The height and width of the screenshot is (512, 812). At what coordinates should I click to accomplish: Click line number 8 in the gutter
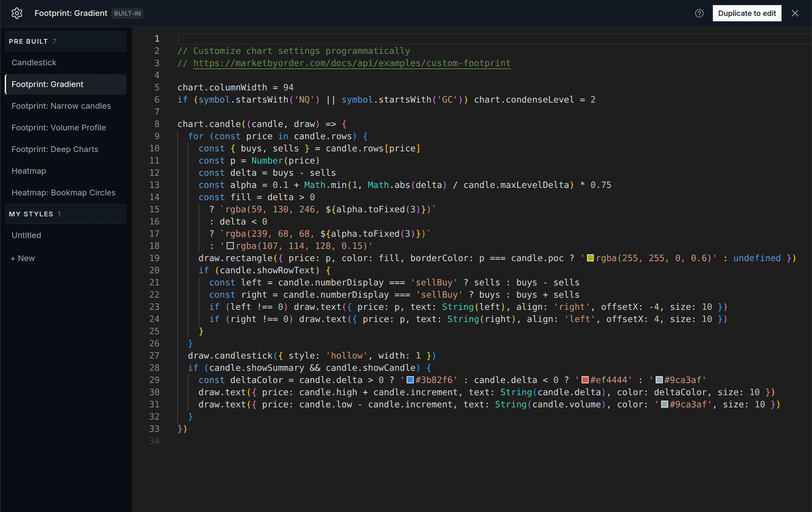(x=157, y=124)
